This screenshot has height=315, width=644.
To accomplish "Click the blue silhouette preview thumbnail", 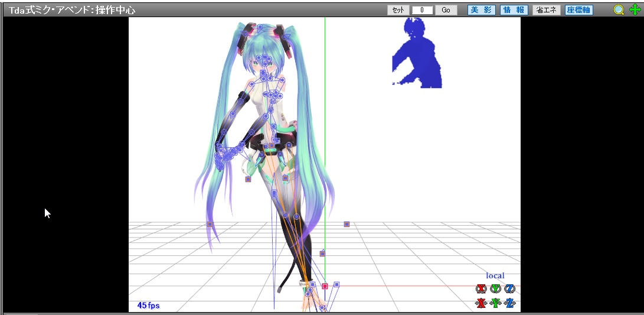I will pyautogui.click(x=417, y=53).
